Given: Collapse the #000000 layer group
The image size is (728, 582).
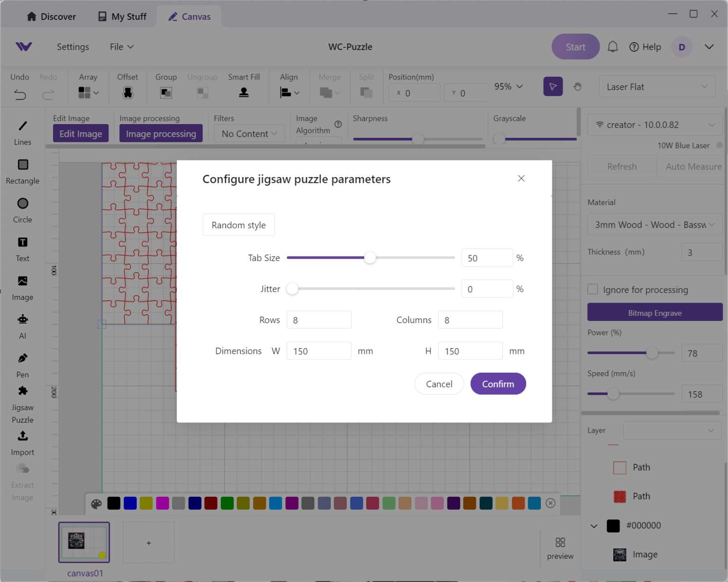Looking at the screenshot, I should coord(594,526).
